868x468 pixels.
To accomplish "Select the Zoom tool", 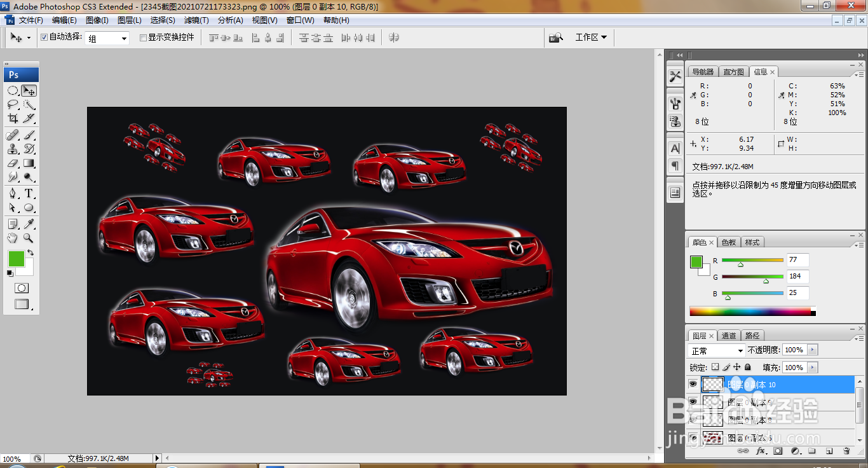I will point(29,238).
